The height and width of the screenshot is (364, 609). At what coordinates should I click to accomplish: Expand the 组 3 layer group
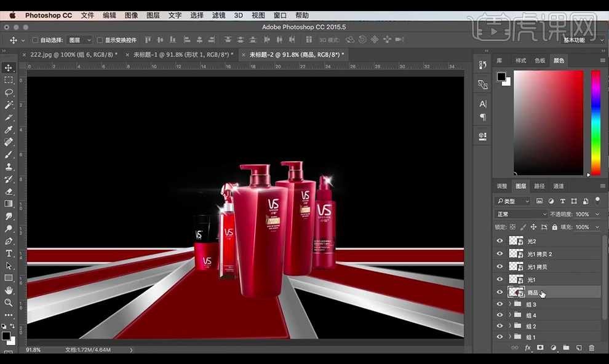coord(509,304)
